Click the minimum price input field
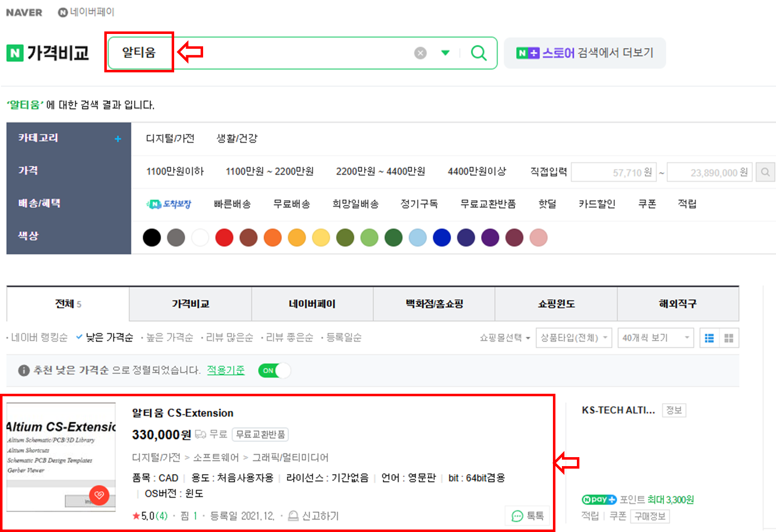Viewport: 776px width, 532px height. pyautogui.click(x=613, y=172)
